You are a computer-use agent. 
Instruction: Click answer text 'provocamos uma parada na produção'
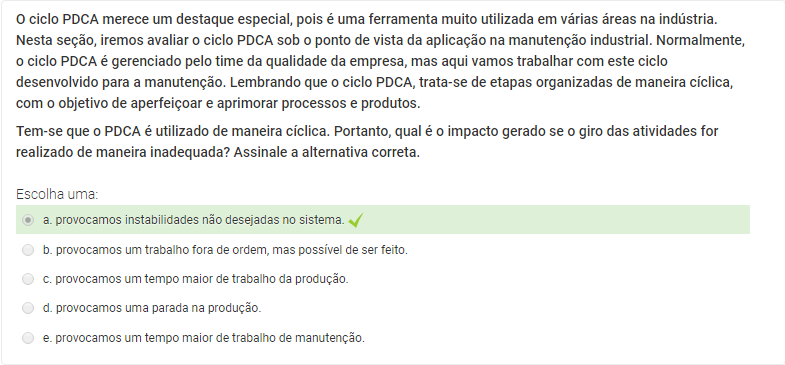pyautogui.click(x=158, y=308)
